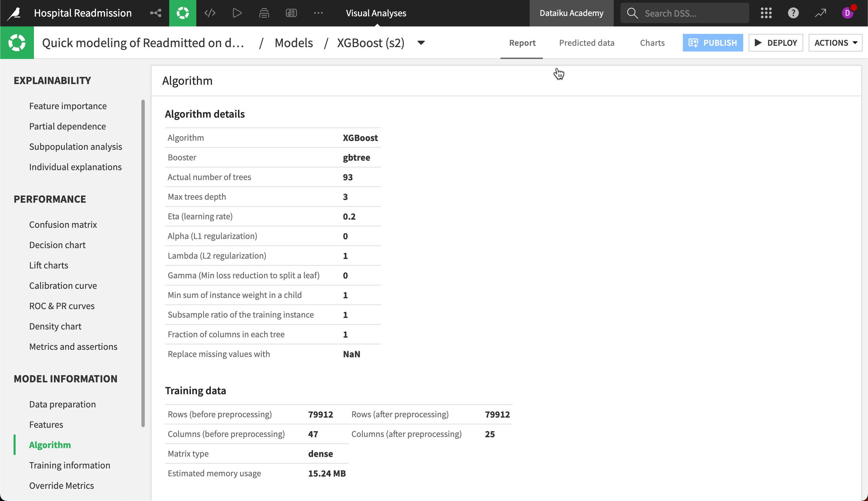Open the Catalog stack icon in top bar
This screenshot has height=501, width=868.
pos(264,13)
